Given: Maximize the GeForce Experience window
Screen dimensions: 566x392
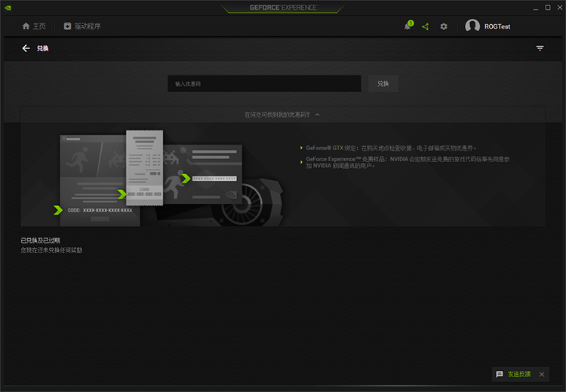Looking at the screenshot, I should pos(548,8).
